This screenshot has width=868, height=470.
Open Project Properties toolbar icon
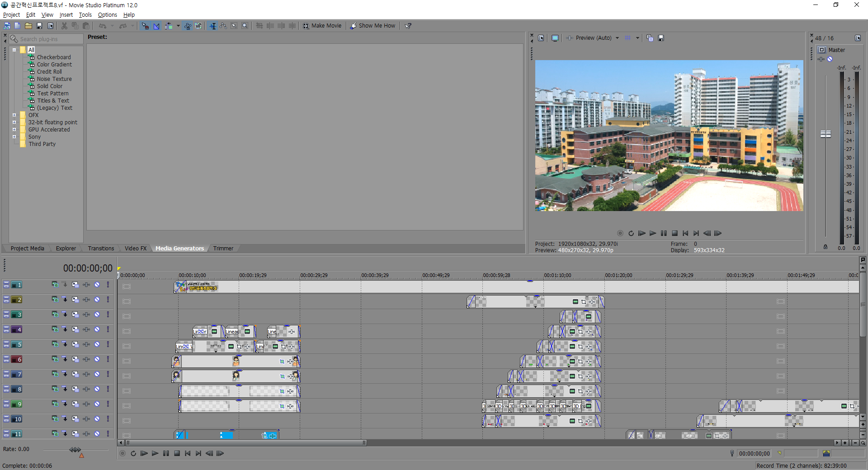click(50, 26)
